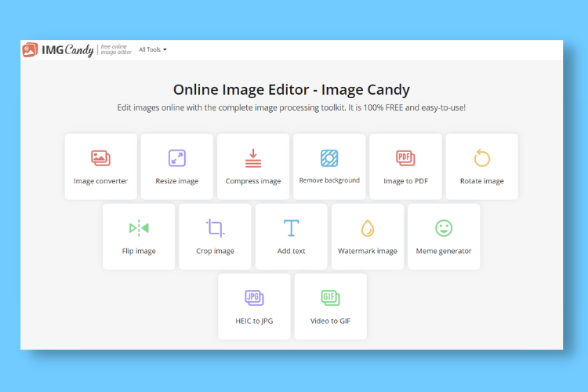Click the IMG Candy wordmark text
Screen dimensions: 588x392
point(67,50)
